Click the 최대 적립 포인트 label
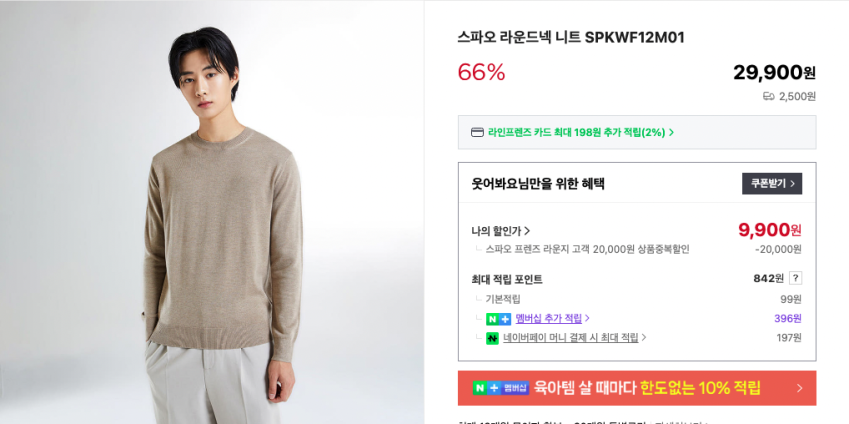Viewport: 849px width, 424px height. coord(507,279)
